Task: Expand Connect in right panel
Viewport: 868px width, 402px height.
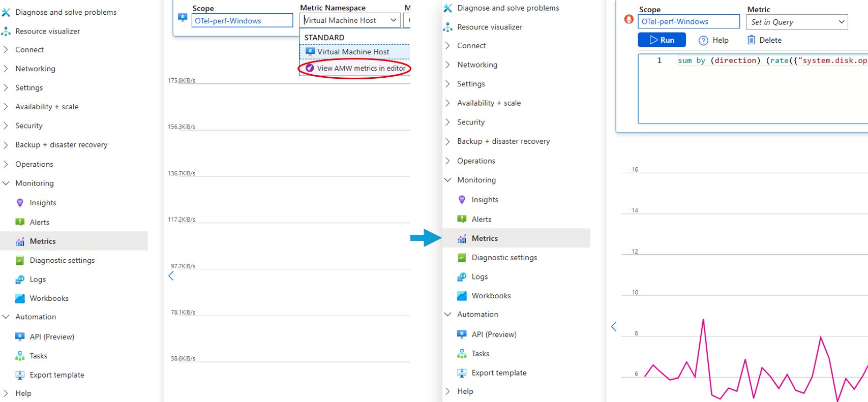Action: (447, 46)
